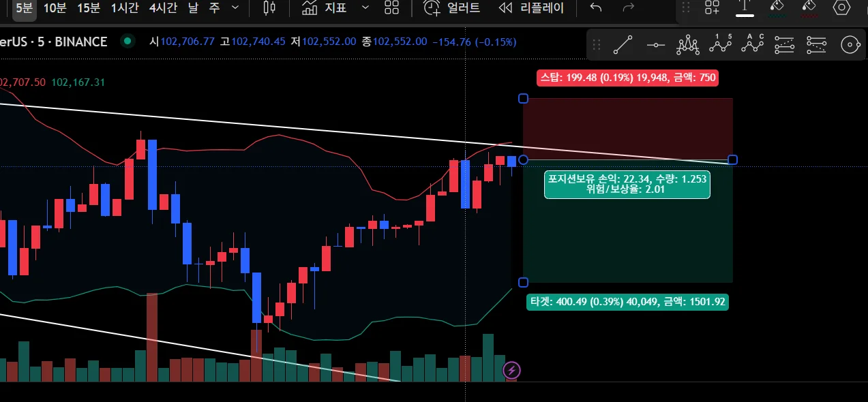Create an alert with 얼러트 button
This screenshot has height=402, width=868.
[452, 8]
